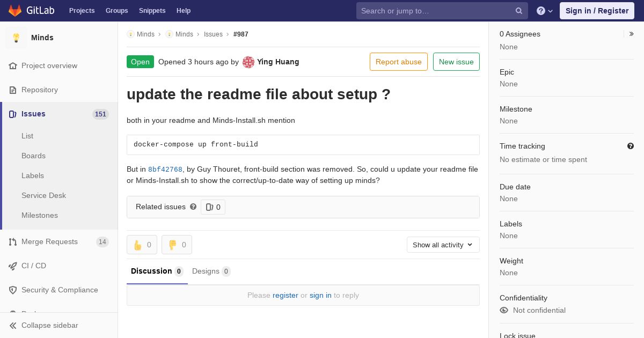Image resolution: width=644 pixels, height=338 pixels.
Task: Switch to the Discussion tab
Action: 157,271
